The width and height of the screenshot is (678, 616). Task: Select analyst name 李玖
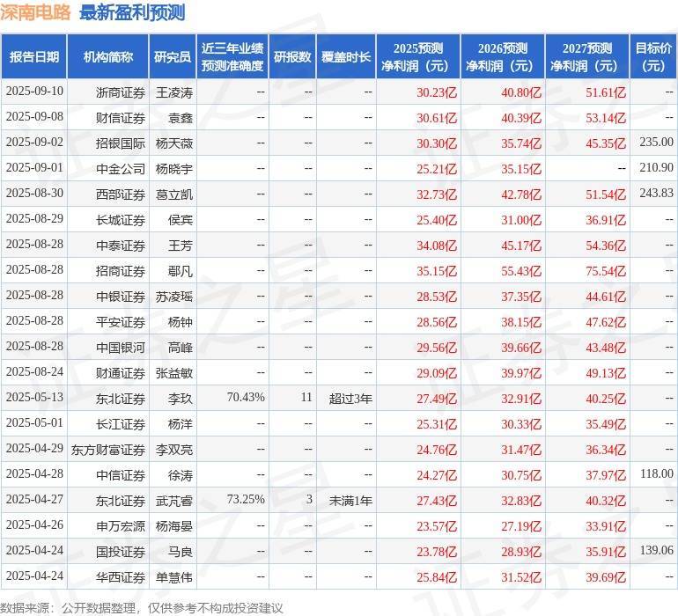coord(181,399)
